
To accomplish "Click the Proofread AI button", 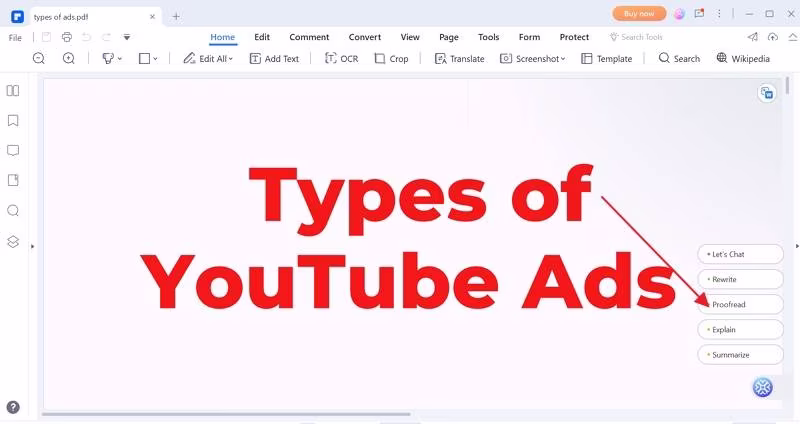I will point(740,304).
